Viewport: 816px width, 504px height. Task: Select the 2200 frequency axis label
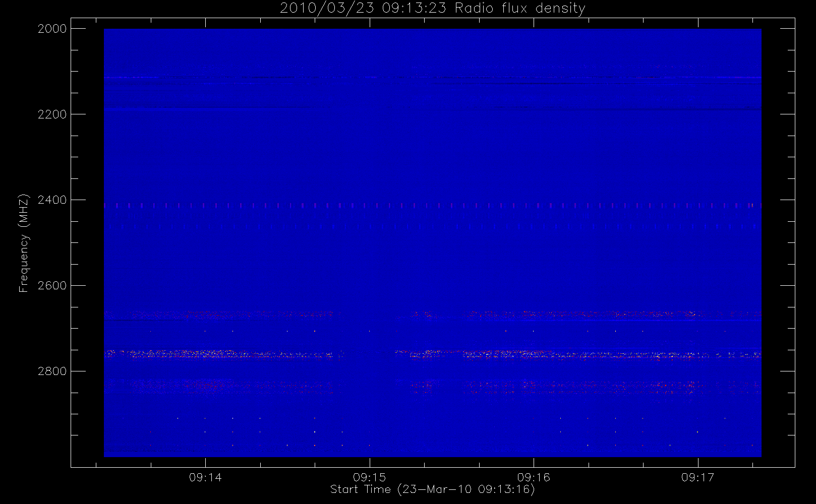click(x=52, y=114)
